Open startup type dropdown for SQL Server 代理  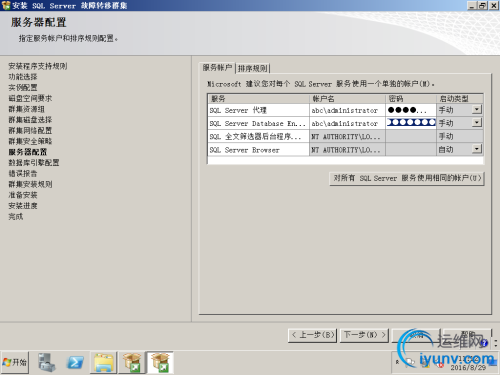477,109
